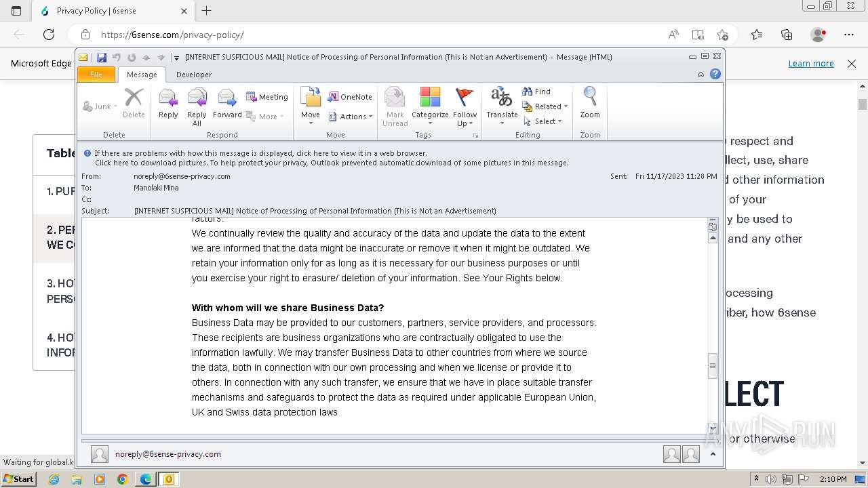Add page to favorites star icon
The height and width of the screenshot is (488, 868).
pos(722,35)
